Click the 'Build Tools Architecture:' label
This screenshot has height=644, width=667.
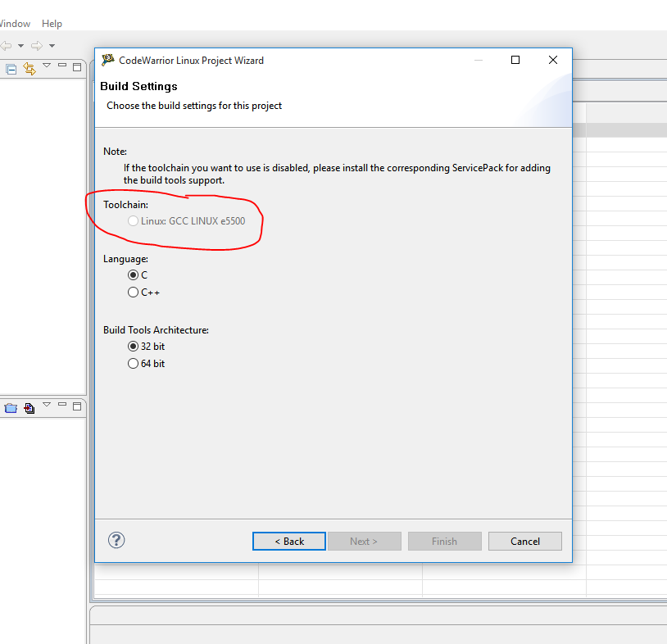(x=156, y=330)
